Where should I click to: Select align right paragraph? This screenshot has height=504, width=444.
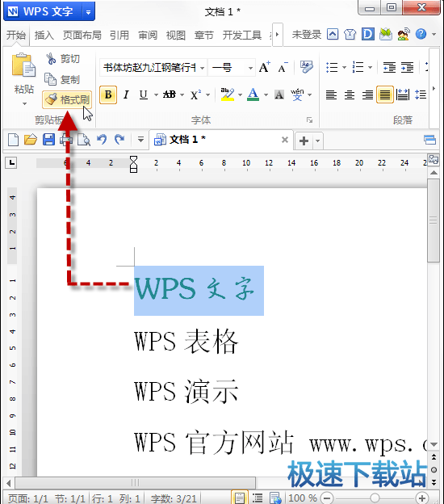367,94
